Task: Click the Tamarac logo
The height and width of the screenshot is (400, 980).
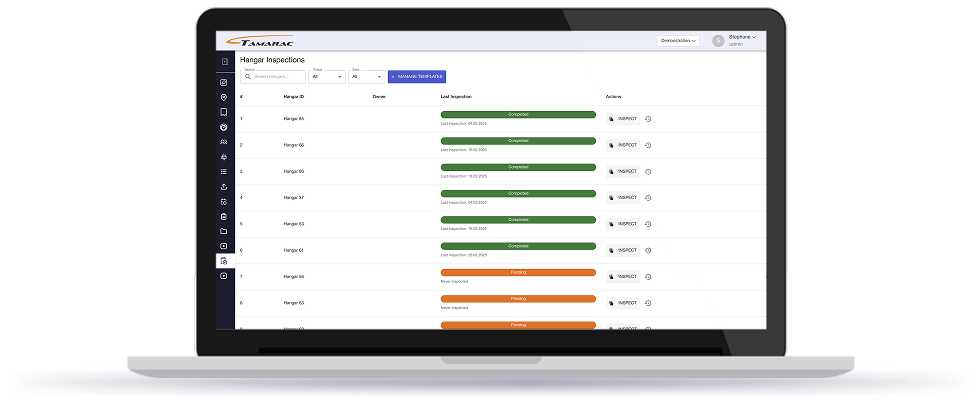Action: (260, 41)
